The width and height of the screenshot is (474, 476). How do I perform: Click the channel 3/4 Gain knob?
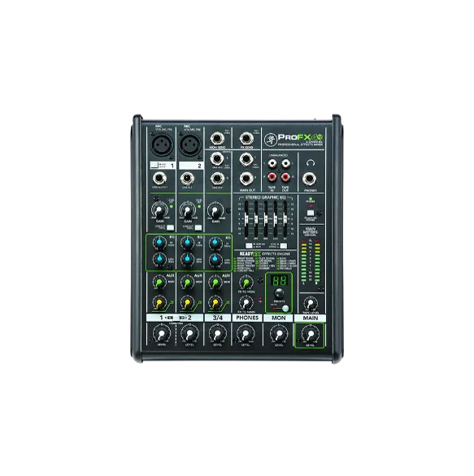(215, 210)
